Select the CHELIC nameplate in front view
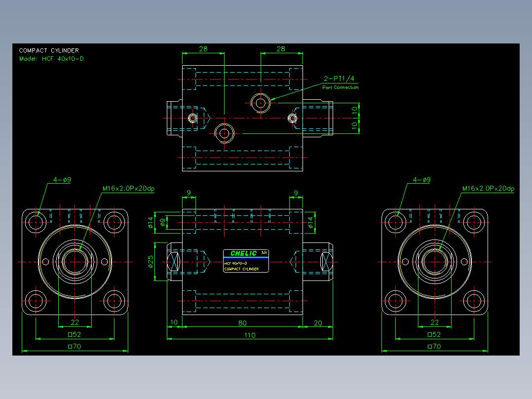 pos(246,261)
